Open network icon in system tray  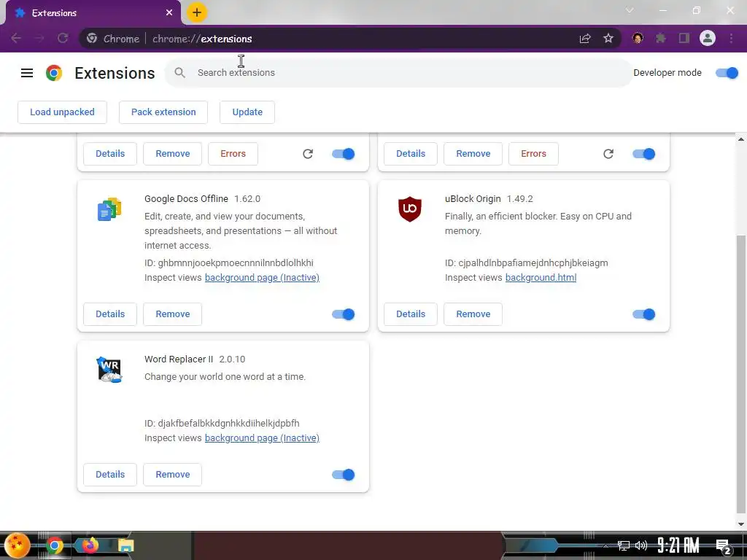coord(623,545)
